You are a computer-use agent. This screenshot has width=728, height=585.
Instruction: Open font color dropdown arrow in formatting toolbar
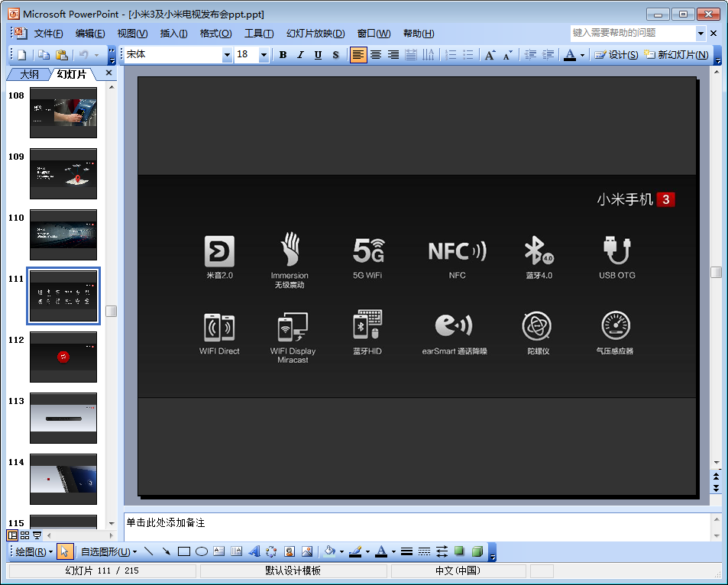click(582, 55)
